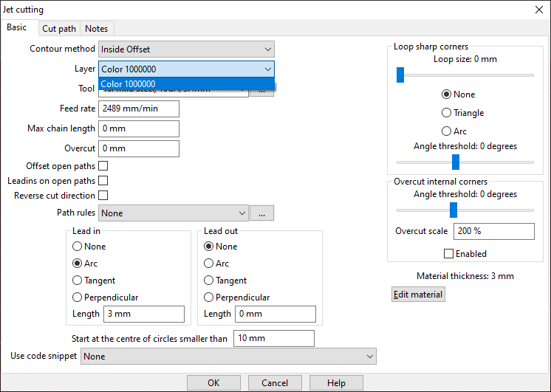Screen dimensions: 551x392
Task: Open browse button next to Path rules
Action: 261,213
